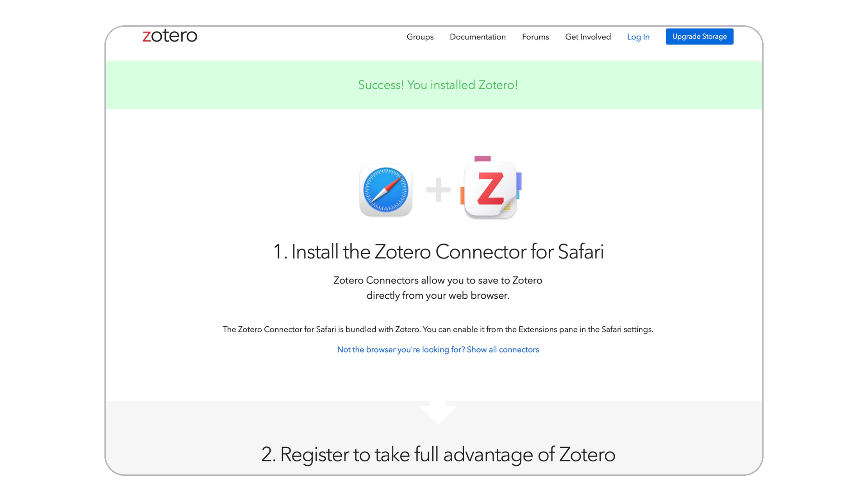Click the Success! You installed Zotero! message
This screenshot has width=868, height=488.
click(x=438, y=85)
